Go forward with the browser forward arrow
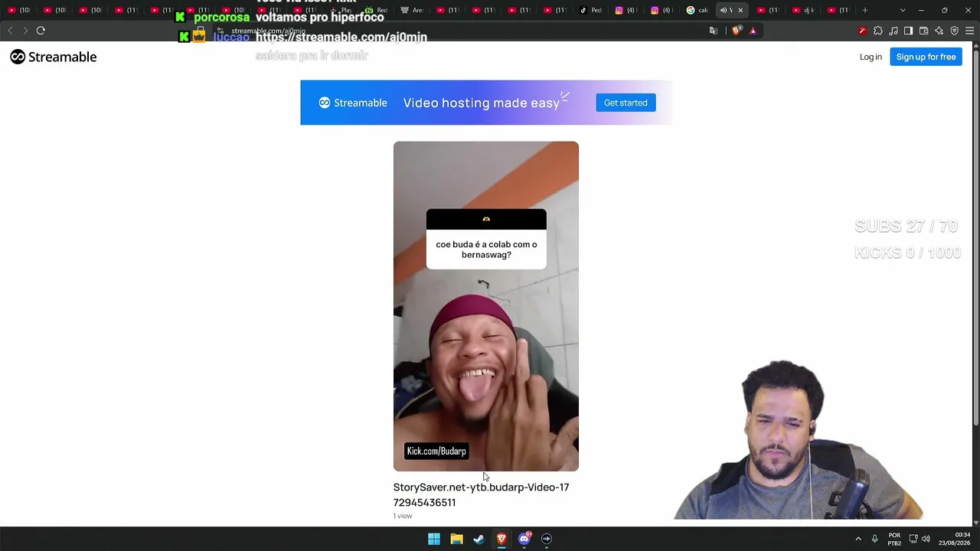This screenshot has width=980, height=551. point(25,31)
